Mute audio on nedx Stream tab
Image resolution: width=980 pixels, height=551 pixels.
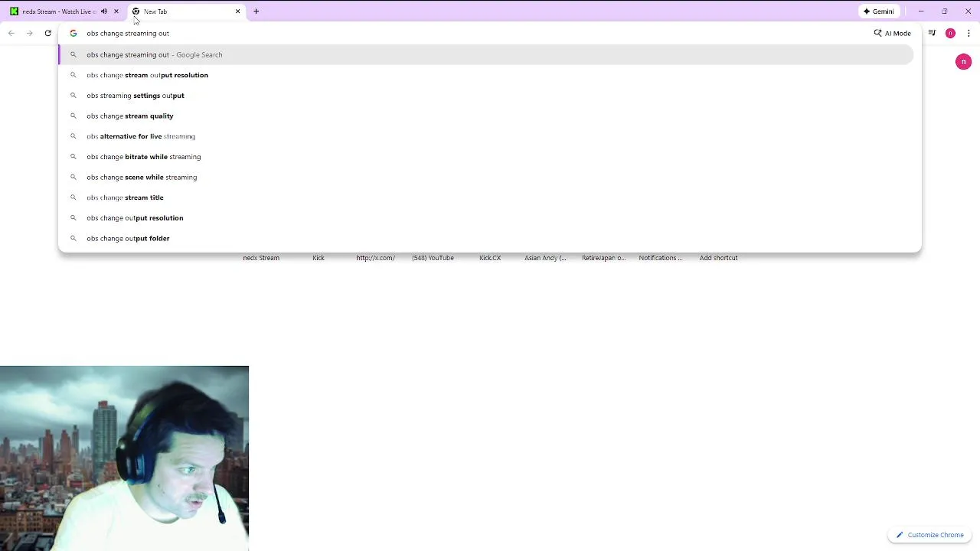[104, 11]
